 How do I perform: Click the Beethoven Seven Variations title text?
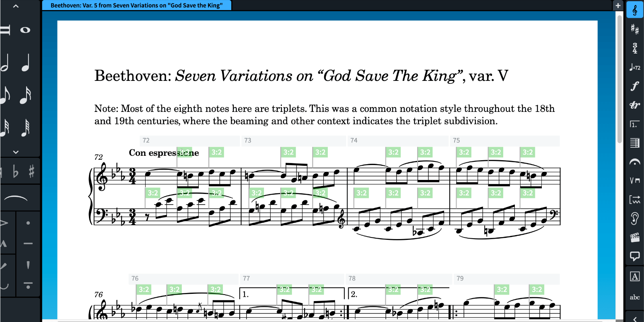(301, 76)
